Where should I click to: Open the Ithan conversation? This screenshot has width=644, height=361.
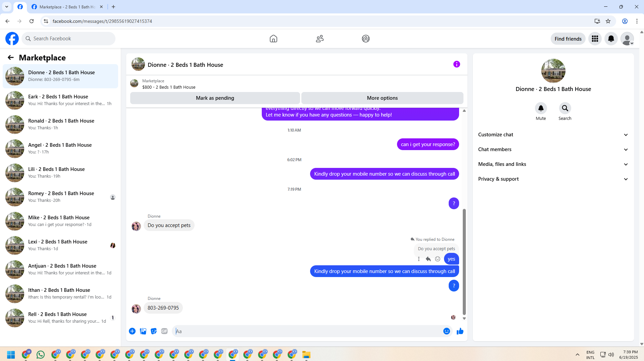pos(60,294)
